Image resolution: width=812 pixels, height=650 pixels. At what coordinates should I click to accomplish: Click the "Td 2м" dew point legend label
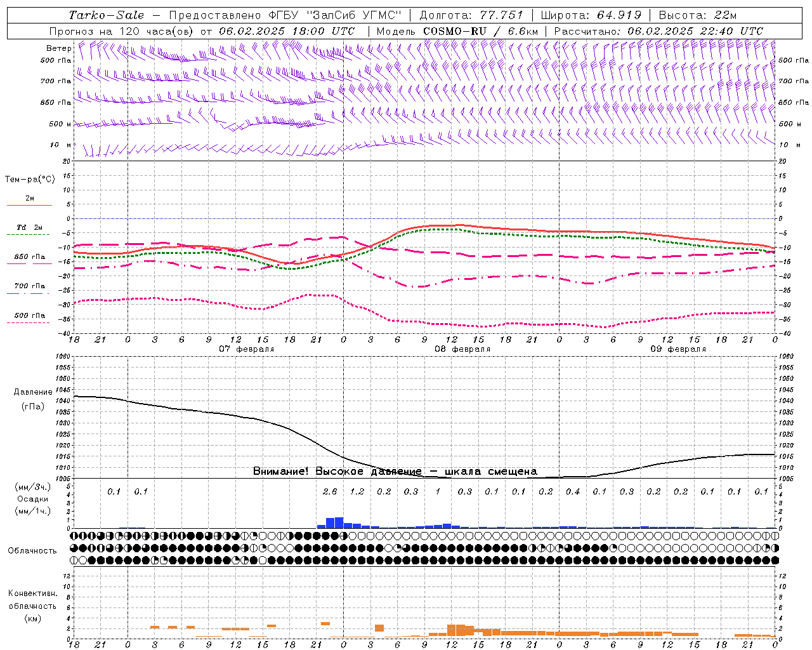coord(30,227)
